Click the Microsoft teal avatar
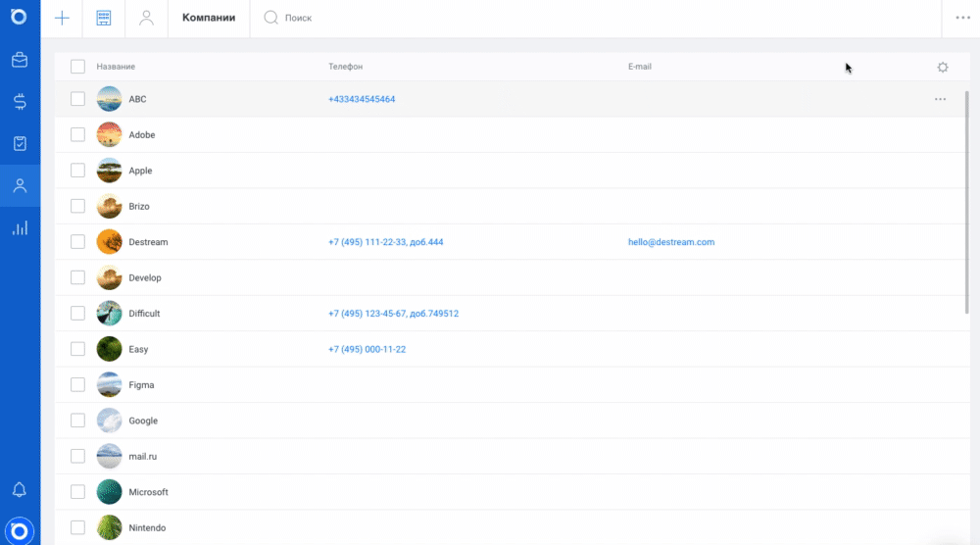Image resolution: width=980 pixels, height=545 pixels. pyautogui.click(x=110, y=492)
